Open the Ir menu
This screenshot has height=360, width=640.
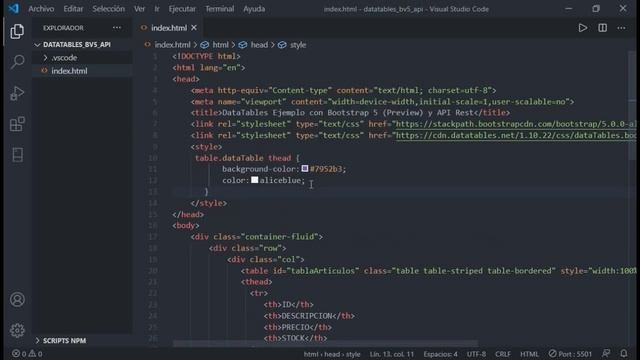(157, 9)
